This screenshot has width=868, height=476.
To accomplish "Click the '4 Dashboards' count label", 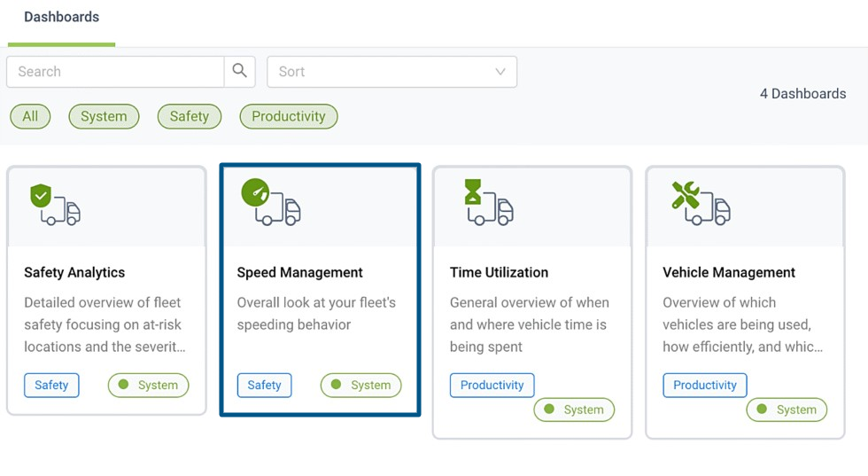I will [802, 94].
